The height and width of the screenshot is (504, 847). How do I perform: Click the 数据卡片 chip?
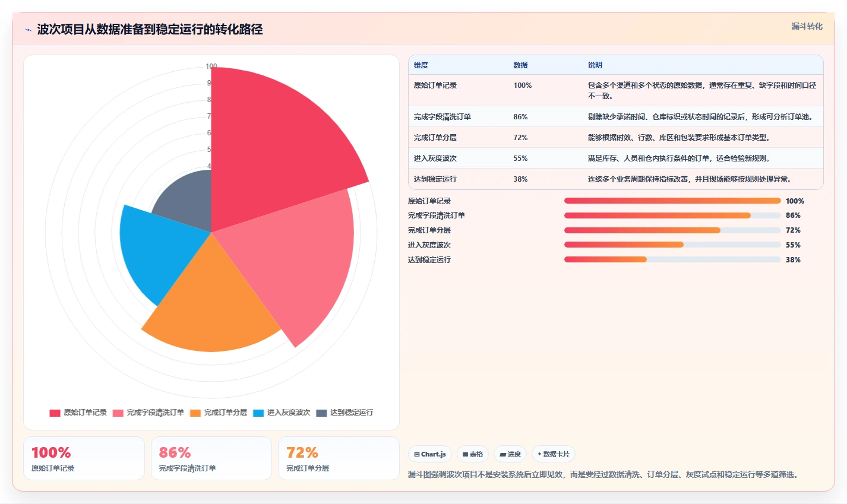coord(554,454)
